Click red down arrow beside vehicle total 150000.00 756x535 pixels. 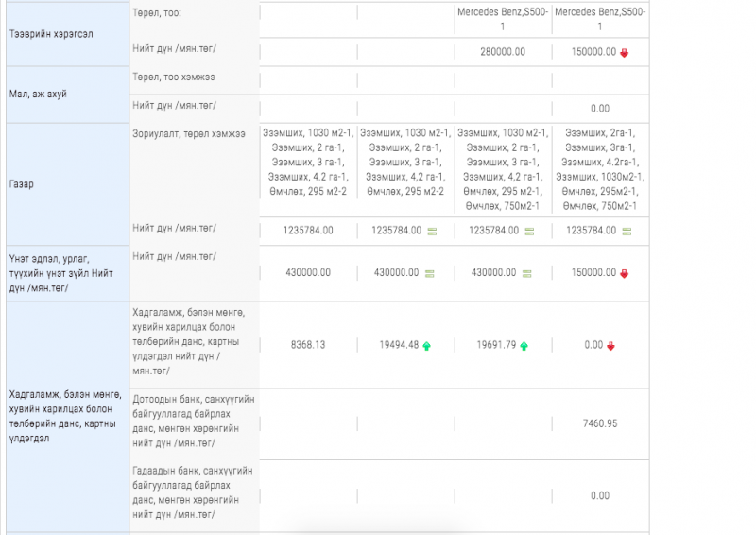click(624, 52)
